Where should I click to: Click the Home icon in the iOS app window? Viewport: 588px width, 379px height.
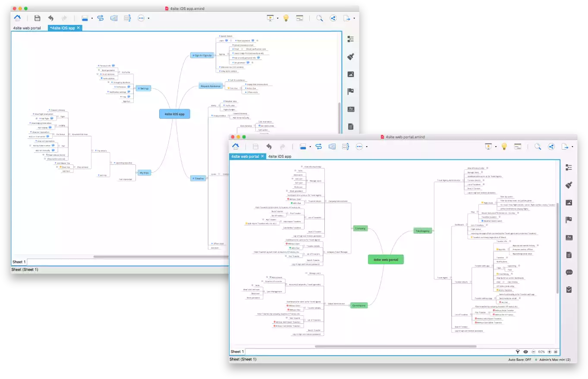tap(17, 18)
